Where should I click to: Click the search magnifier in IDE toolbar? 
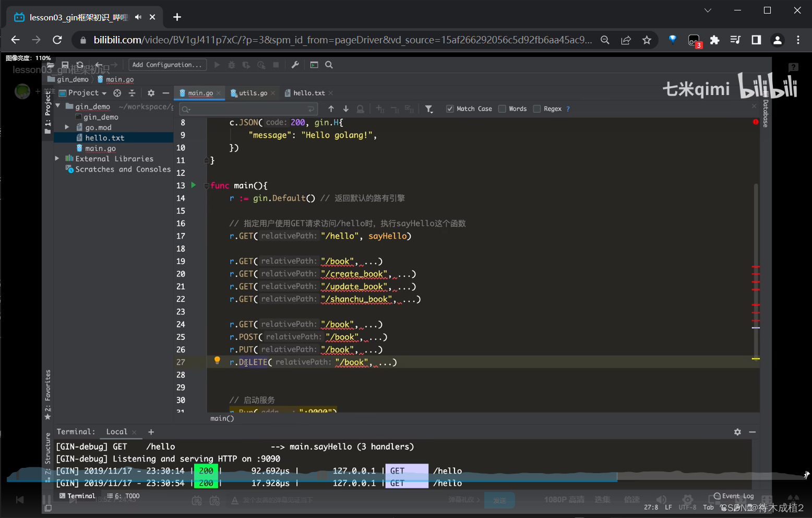click(x=329, y=65)
